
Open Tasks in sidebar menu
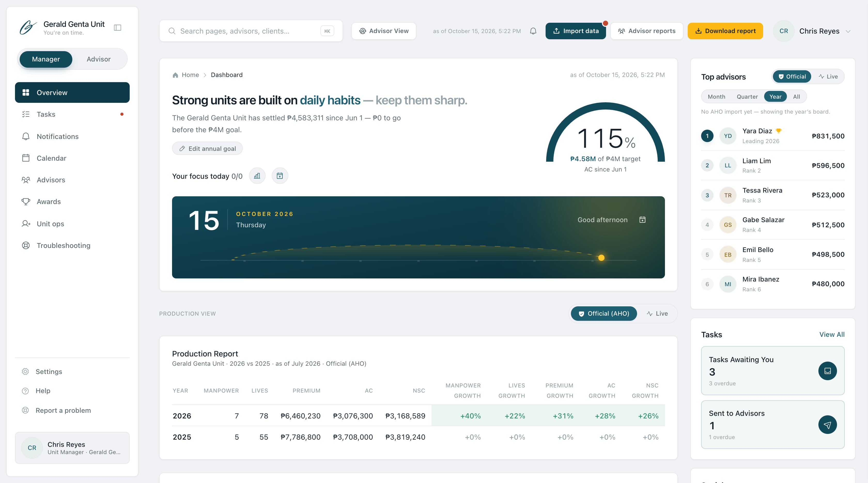coord(72,114)
